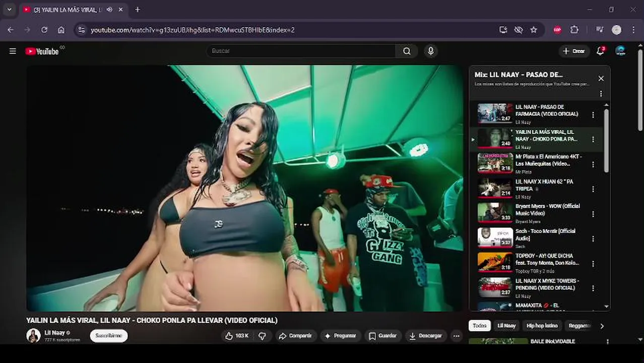Open Chrome profile avatar

[616, 30]
